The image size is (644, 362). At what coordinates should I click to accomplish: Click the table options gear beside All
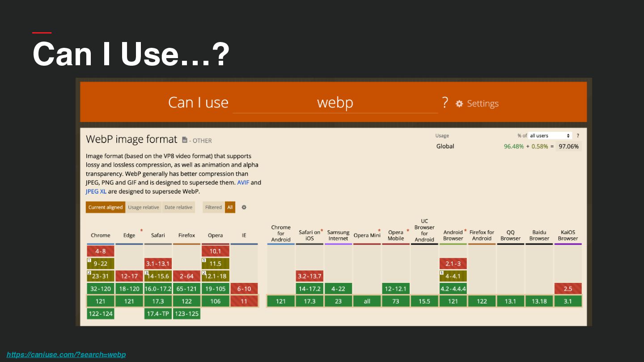[x=244, y=207]
